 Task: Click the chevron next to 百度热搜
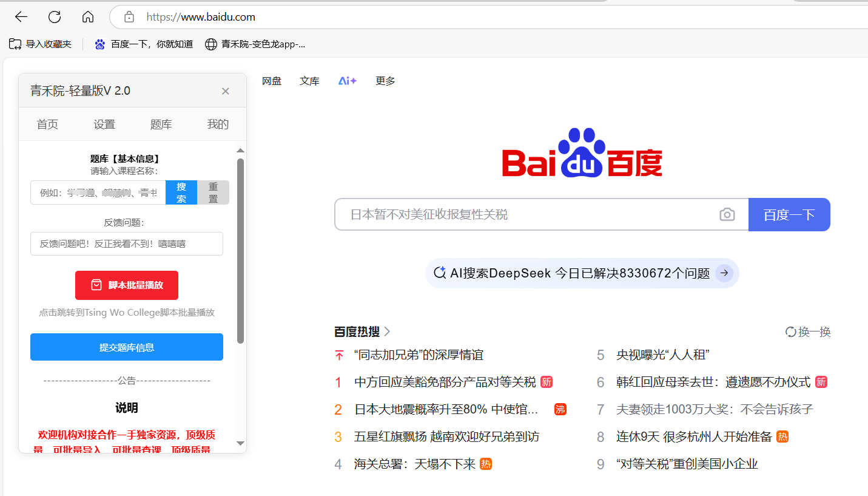tap(387, 331)
